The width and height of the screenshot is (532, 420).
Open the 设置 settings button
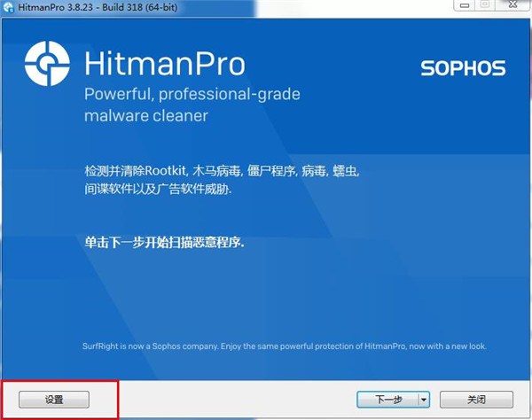(x=54, y=400)
